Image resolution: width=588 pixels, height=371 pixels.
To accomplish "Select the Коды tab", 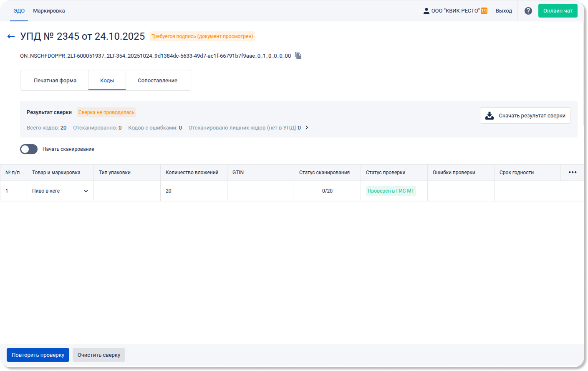I will (x=107, y=81).
